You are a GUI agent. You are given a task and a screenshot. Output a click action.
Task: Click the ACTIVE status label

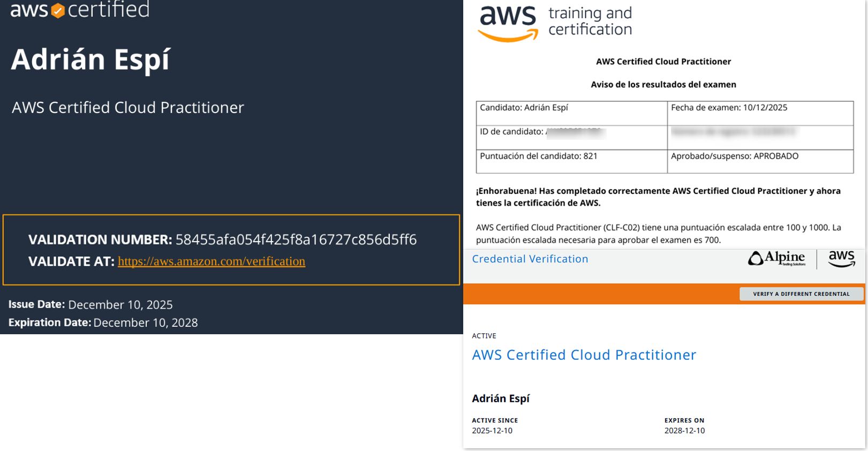[x=484, y=336]
